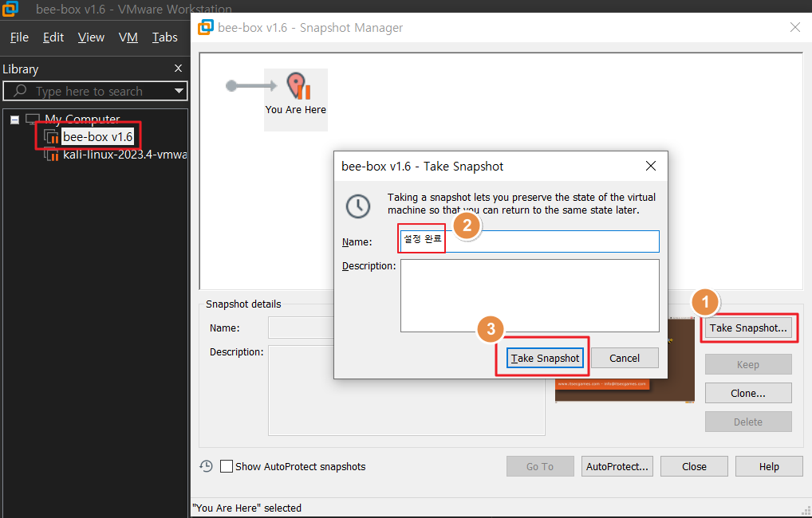The image size is (812, 518).
Task: Open the File menu
Action: pyautogui.click(x=19, y=37)
